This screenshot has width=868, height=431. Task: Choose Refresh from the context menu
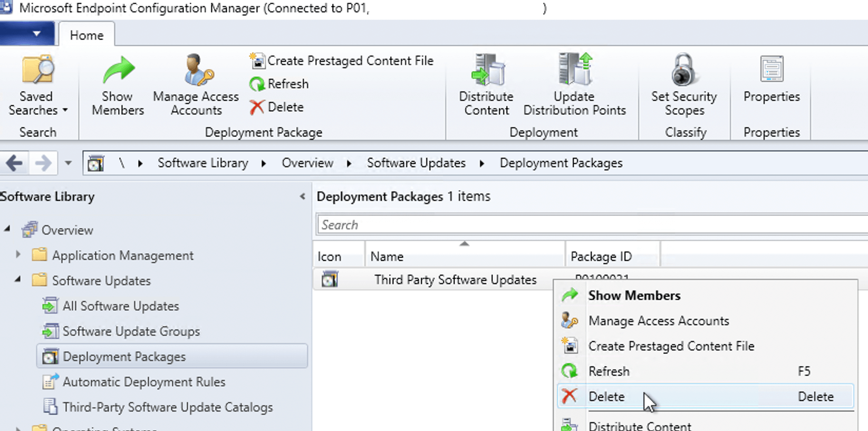pyautogui.click(x=705, y=371)
